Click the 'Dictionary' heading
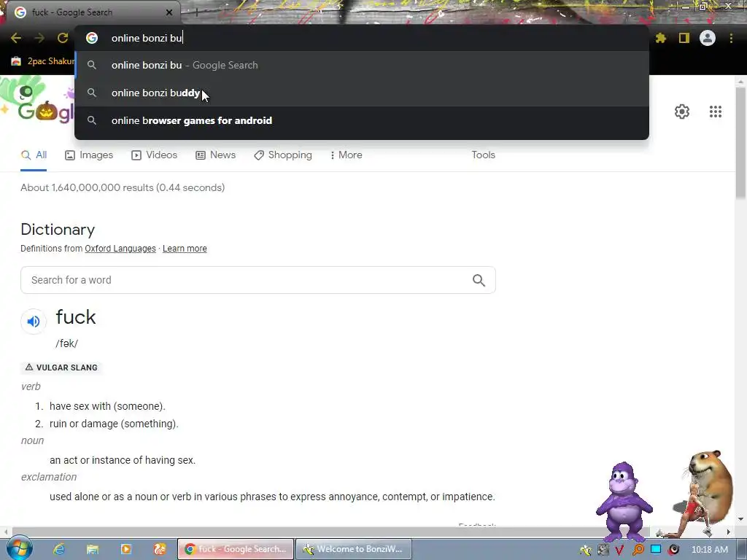This screenshot has height=560, width=747. [58, 230]
